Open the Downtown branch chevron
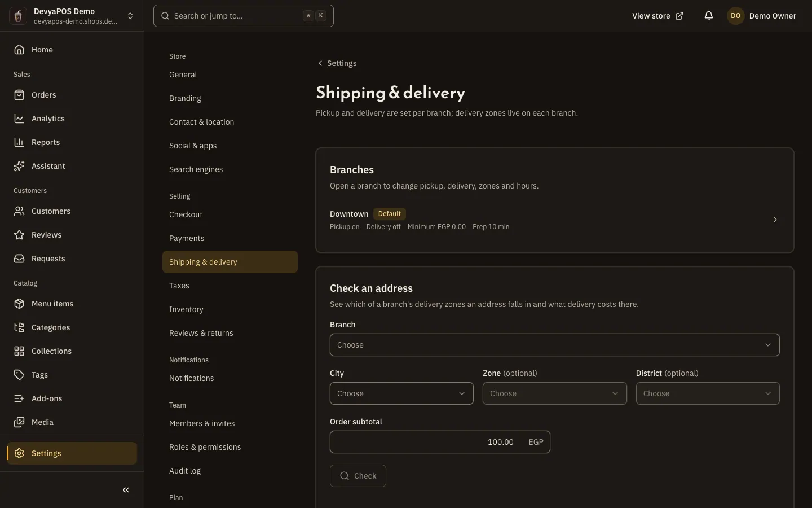This screenshot has height=508, width=812. point(775,220)
